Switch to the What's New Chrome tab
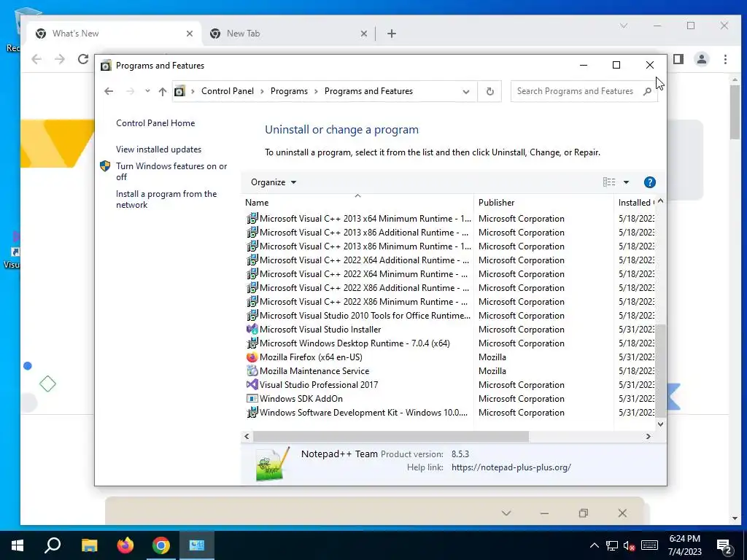747x560 pixels. (x=115, y=34)
